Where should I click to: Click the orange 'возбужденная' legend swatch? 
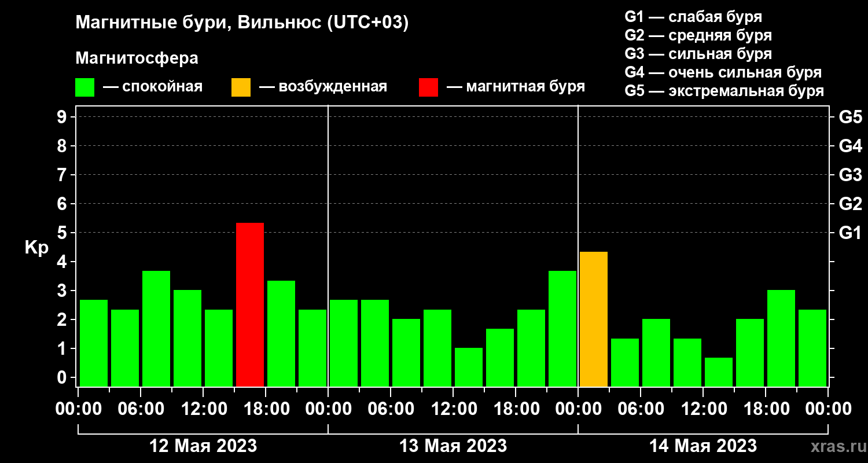point(241,87)
